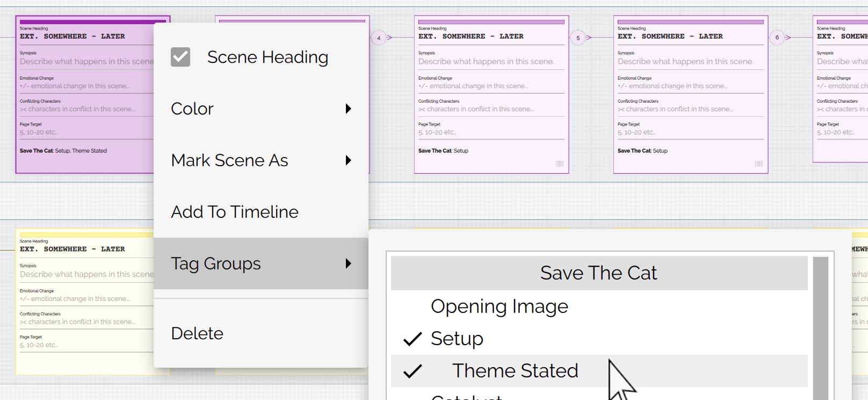Viewport: 868px width, 400px height.
Task: Open the Mark Scene As menu entry
Action: pyautogui.click(x=261, y=160)
